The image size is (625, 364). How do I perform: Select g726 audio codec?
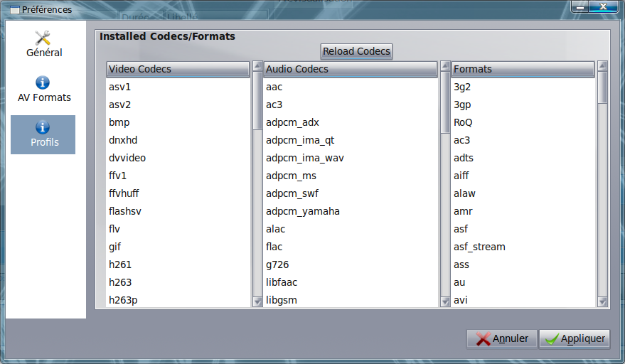[x=351, y=264]
